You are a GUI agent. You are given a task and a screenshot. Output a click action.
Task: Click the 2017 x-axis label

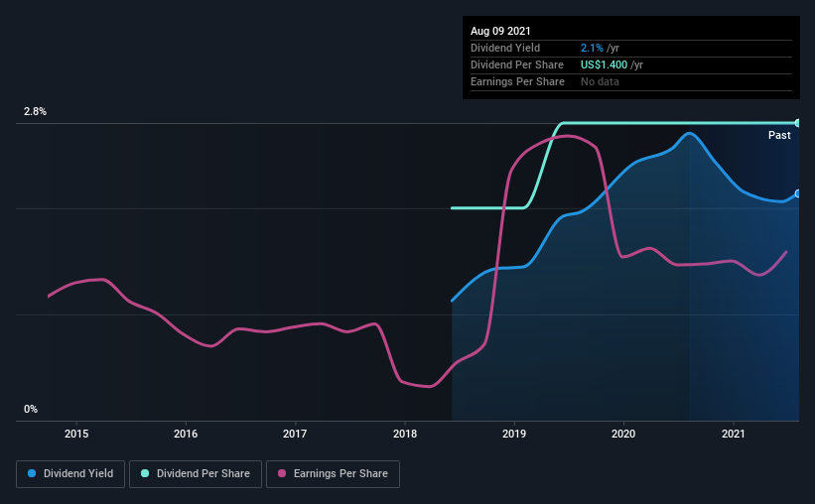pos(295,434)
